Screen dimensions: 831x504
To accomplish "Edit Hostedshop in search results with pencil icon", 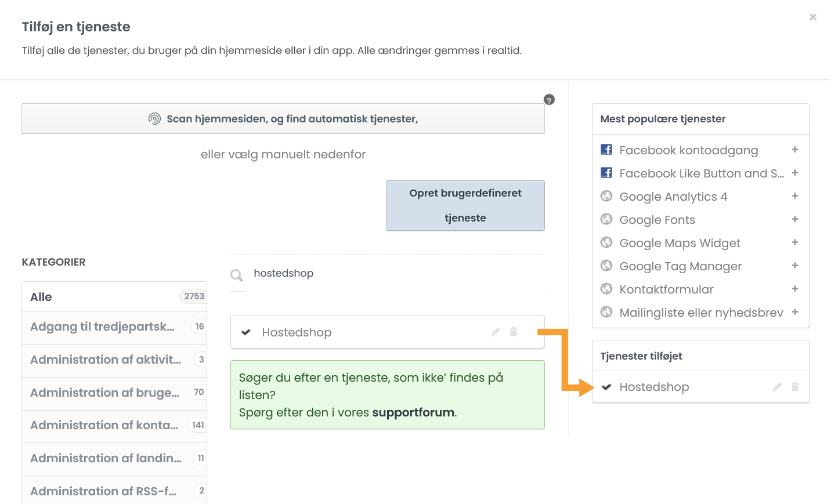I will pyautogui.click(x=495, y=332).
